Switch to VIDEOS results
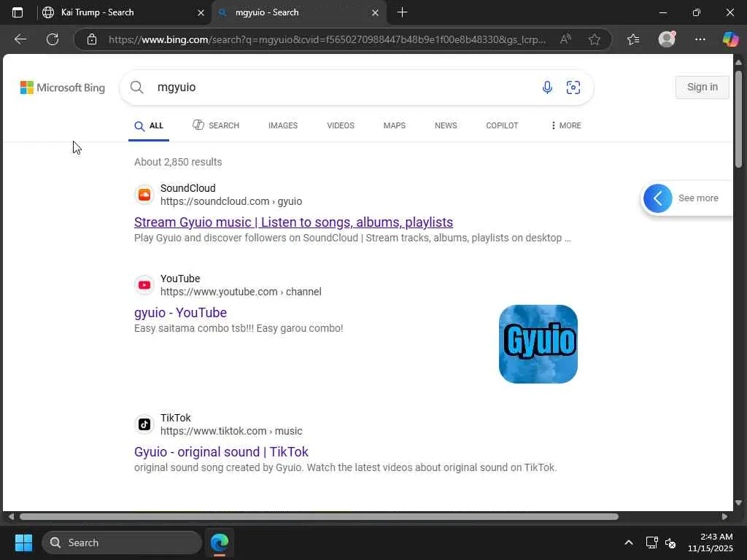The image size is (747, 560). [341, 125]
